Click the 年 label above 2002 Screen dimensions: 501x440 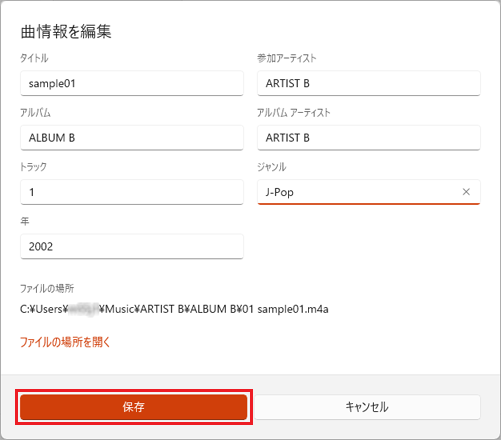pyautogui.click(x=25, y=221)
